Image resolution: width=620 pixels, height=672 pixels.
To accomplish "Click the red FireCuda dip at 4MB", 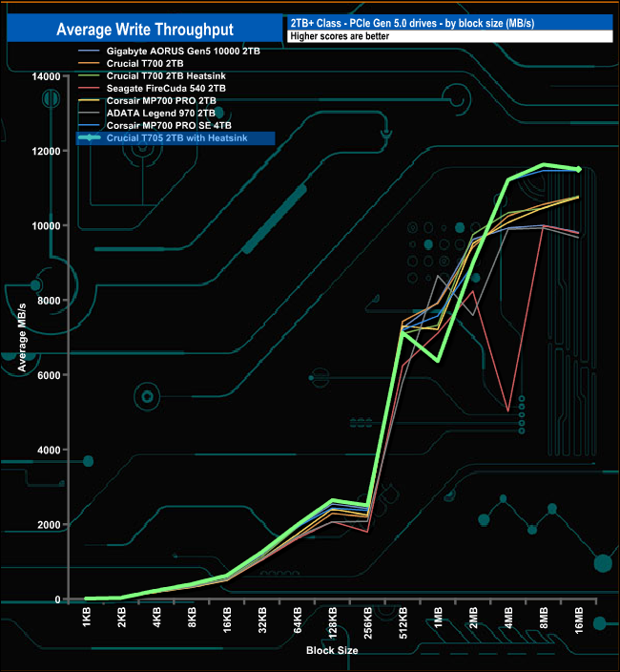I will click(x=507, y=411).
